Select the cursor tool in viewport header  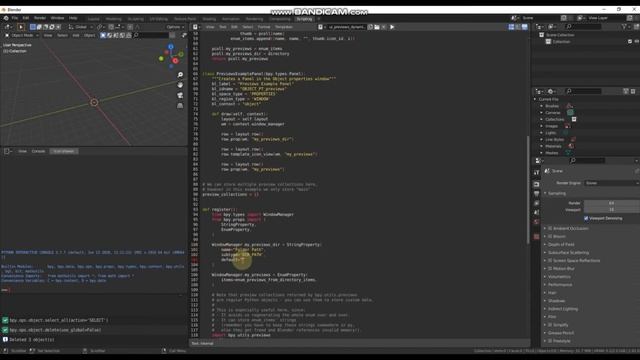(x=21, y=27)
